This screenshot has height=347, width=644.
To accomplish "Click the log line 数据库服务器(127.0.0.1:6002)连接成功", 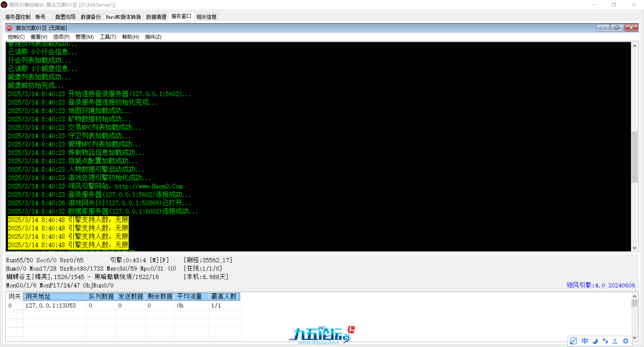I will pos(103,211).
